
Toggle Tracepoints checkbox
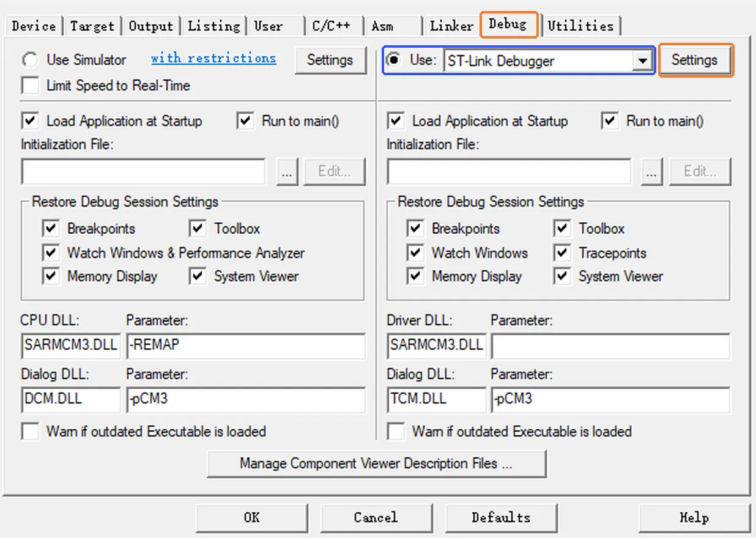pos(562,252)
